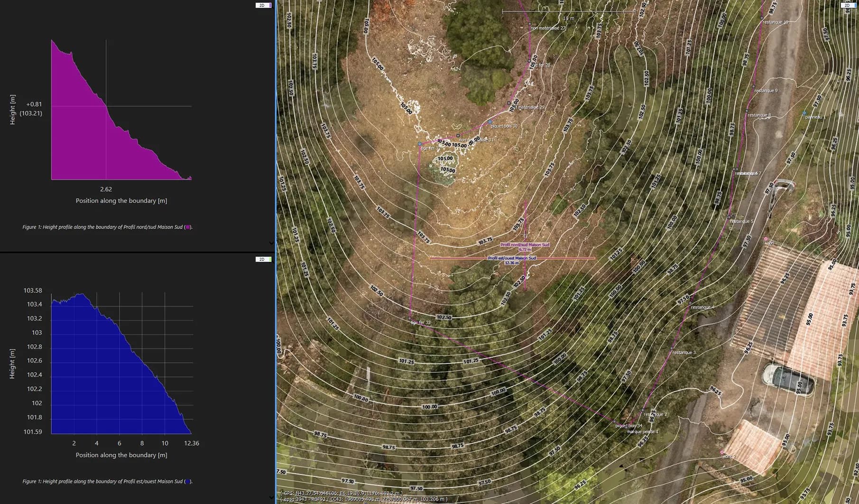The height and width of the screenshot is (504, 859).
Task: Toggle 2D badge on blue profile panel
Action: tap(264, 259)
